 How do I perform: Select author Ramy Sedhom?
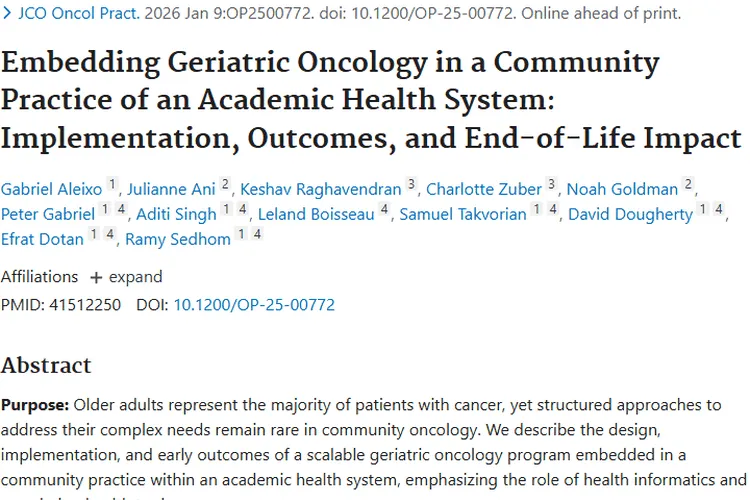point(177,239)
